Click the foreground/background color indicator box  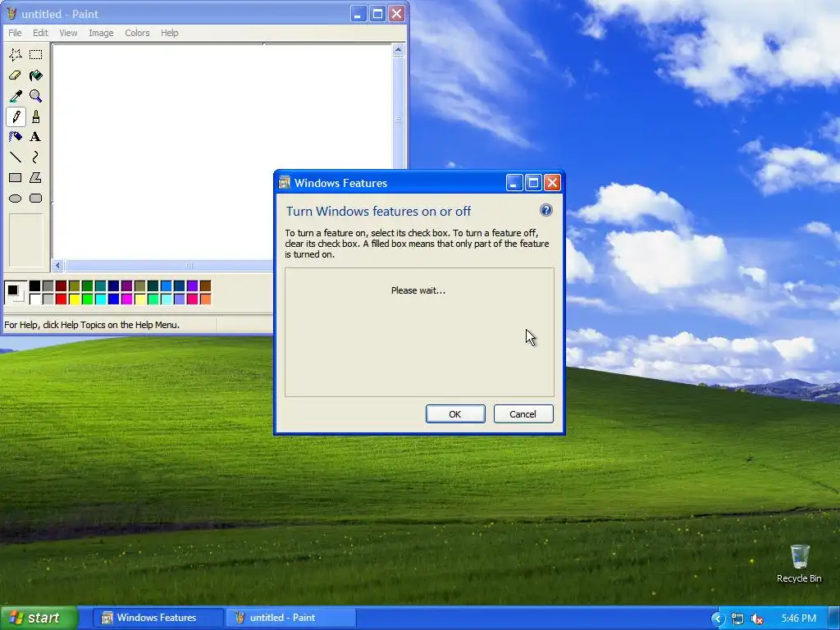click(x=15, y=293)
